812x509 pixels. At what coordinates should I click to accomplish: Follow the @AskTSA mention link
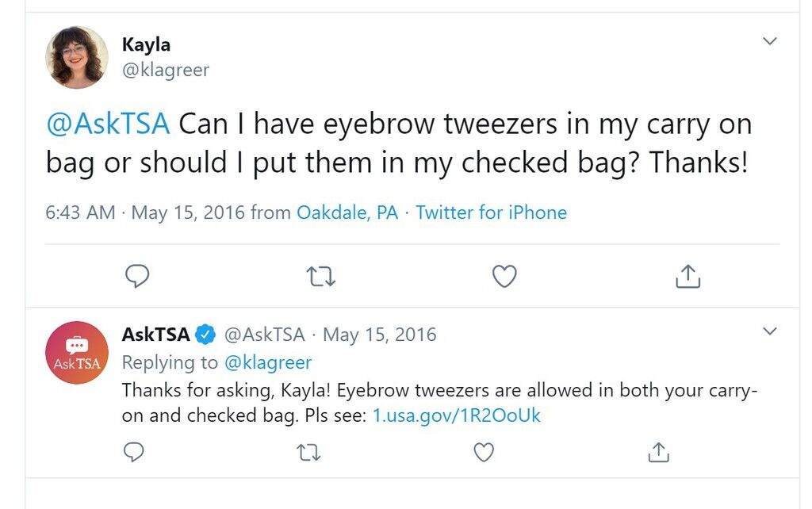coord(108,124)
